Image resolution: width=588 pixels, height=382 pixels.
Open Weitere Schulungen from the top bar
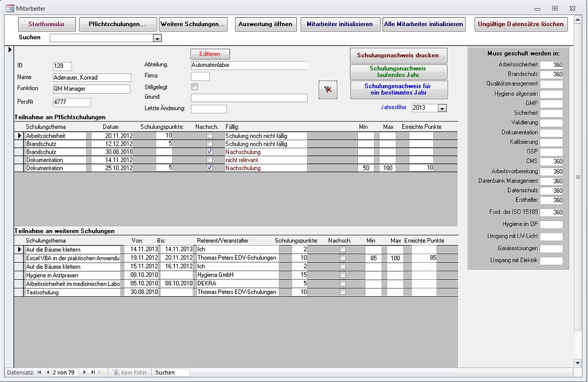(193, 24)
